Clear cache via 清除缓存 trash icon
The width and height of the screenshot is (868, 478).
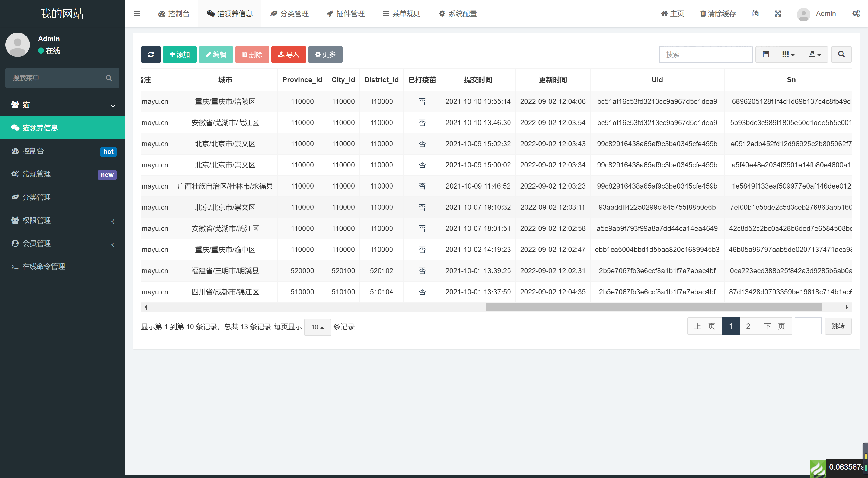pos(718,14)
